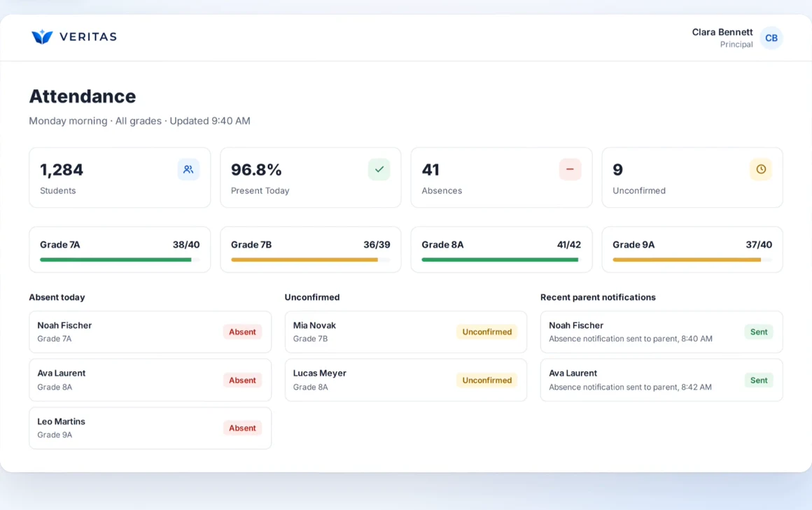The width and height of the screenshot is (812, 510).
Task: Open Lucas Meyer unconfirmed entry
Action: point(405,380)
